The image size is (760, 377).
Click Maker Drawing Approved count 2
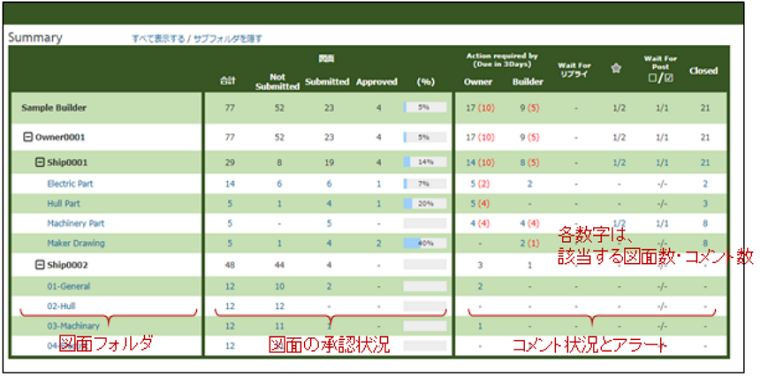[378, 243]
